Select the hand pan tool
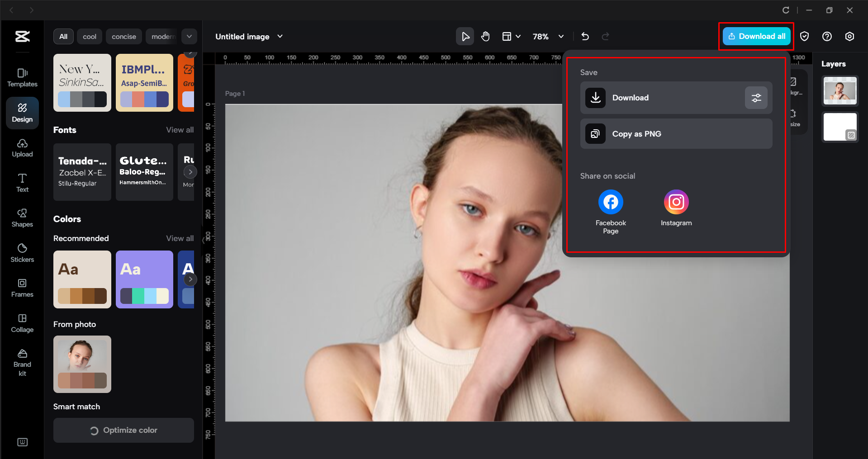This screenshot has width=868, height=459. click(485, 36)
